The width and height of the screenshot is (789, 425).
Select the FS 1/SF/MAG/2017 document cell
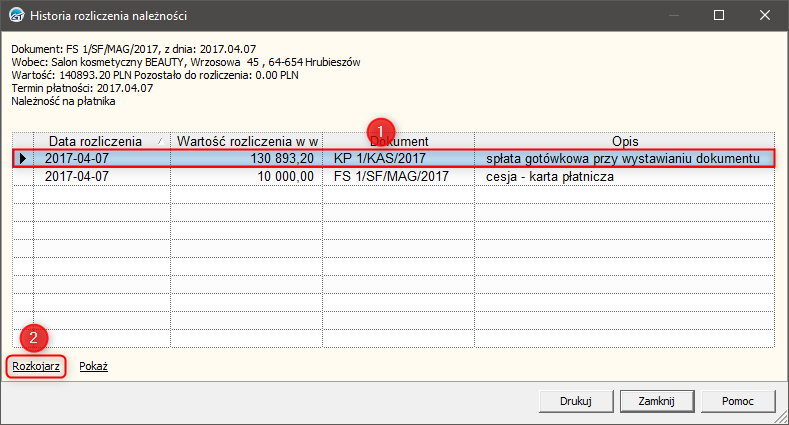pyautogui.click(x=399, y=177)
